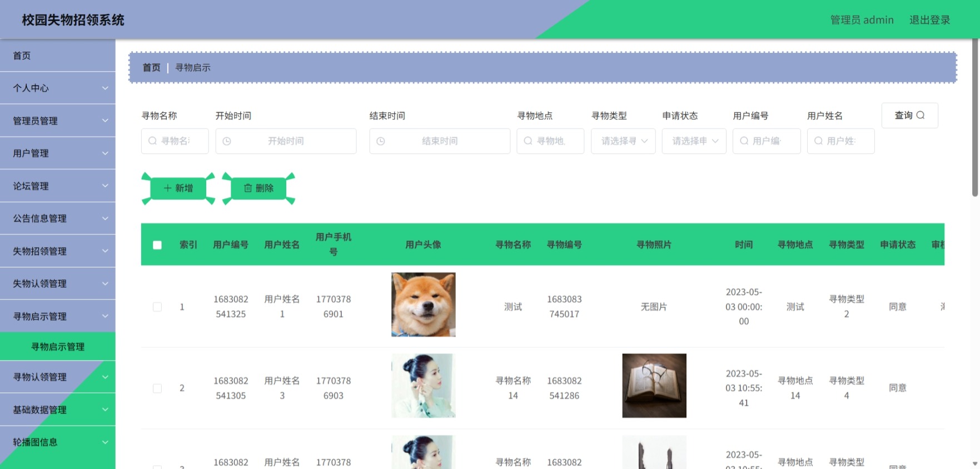Open the 申请状态 dropdown
The image size is (980, 469).
pos(694,141)
